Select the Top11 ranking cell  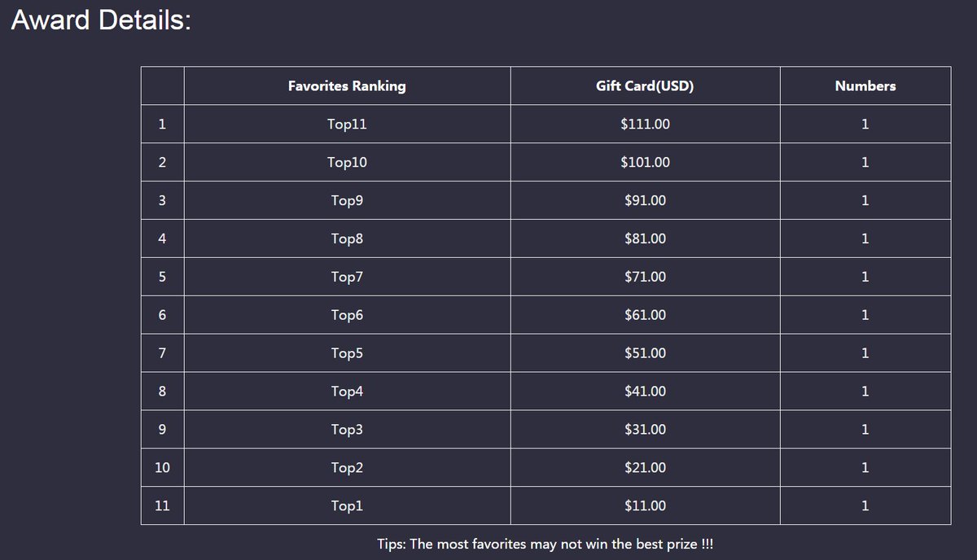click(x=347, y=124)
